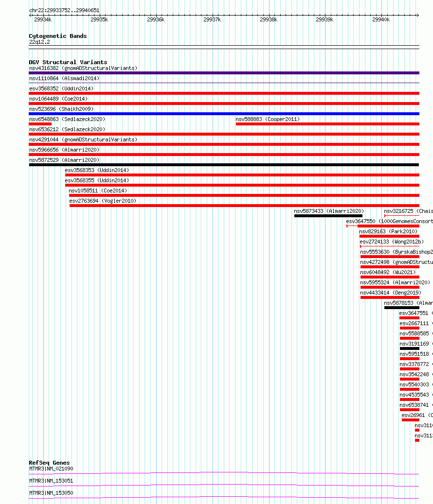This screenshot has width=433, height=504.
Task: Select the black bar under nsv5878153
Action: tap(402, 308)
